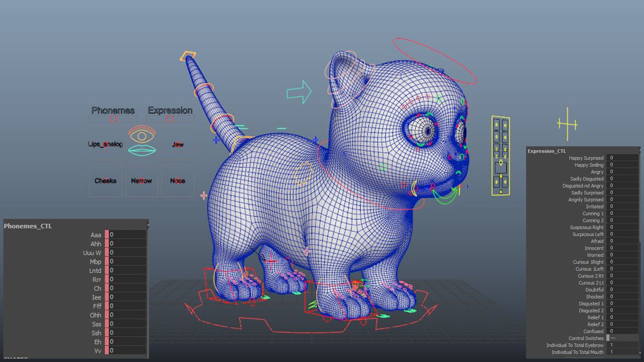The image size is (644, 362).
Task: Select the Disgusted 1 attribute label
Action: coord(591,304)
